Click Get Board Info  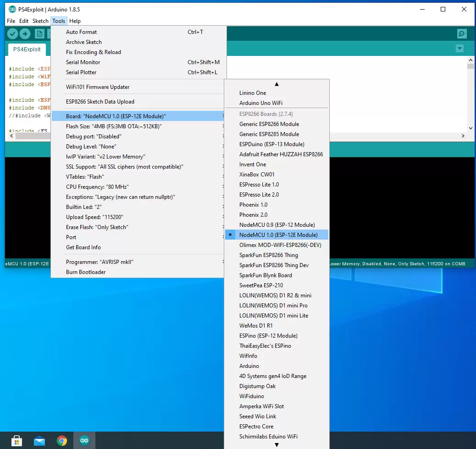[138, 247]
